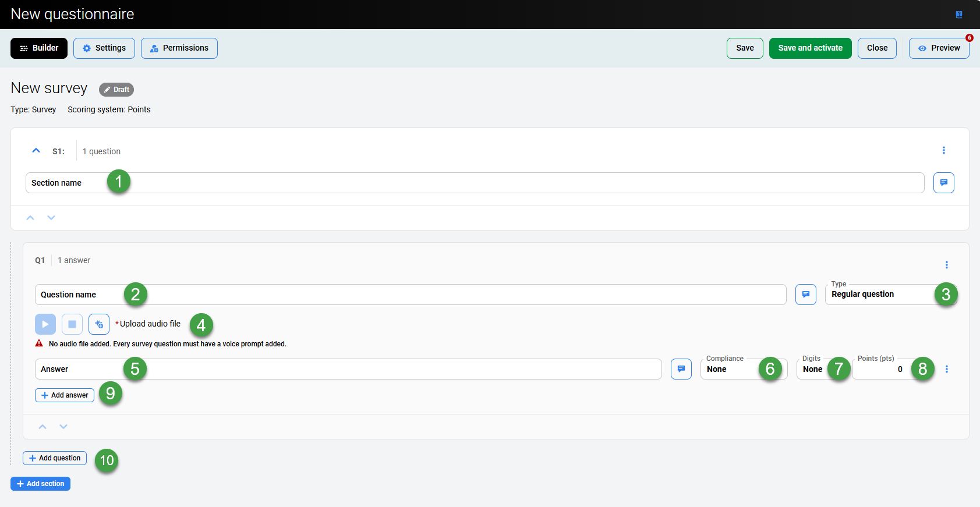Open comment icon next to Section name
980x507 pixels.
pos(943,183)
